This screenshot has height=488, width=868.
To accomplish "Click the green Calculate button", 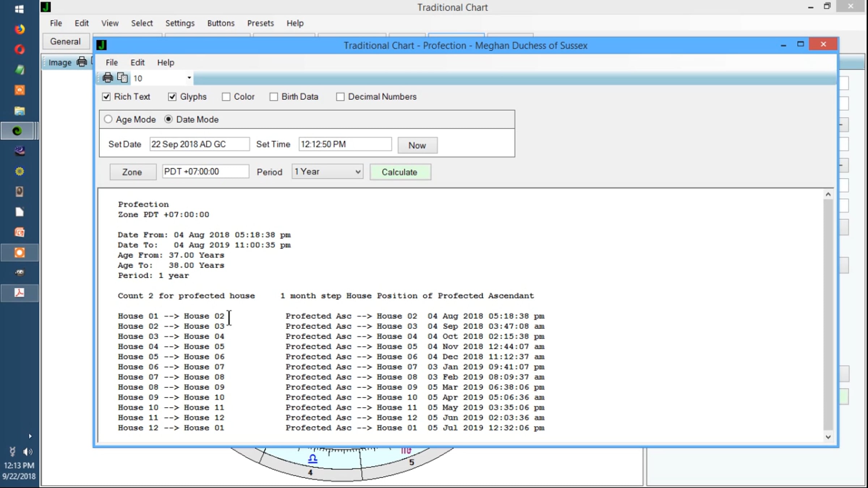I will click(400, 172).
